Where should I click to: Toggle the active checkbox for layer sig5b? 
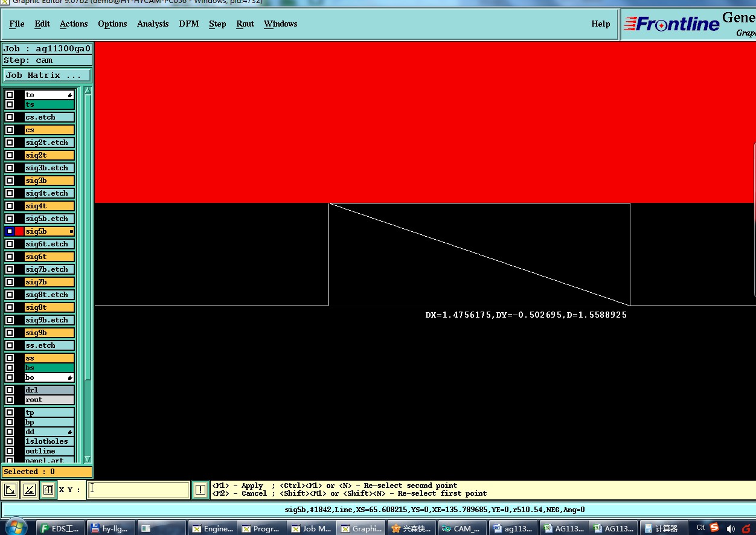(x=10, y=231)
